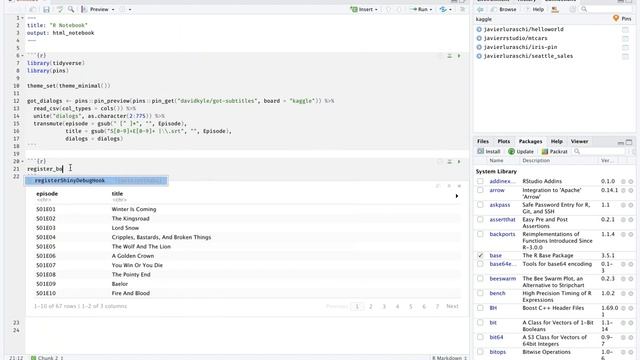Preview table icon for javierluraschi/iris-pin
The image size is (640, 360).
coord(625,48)
